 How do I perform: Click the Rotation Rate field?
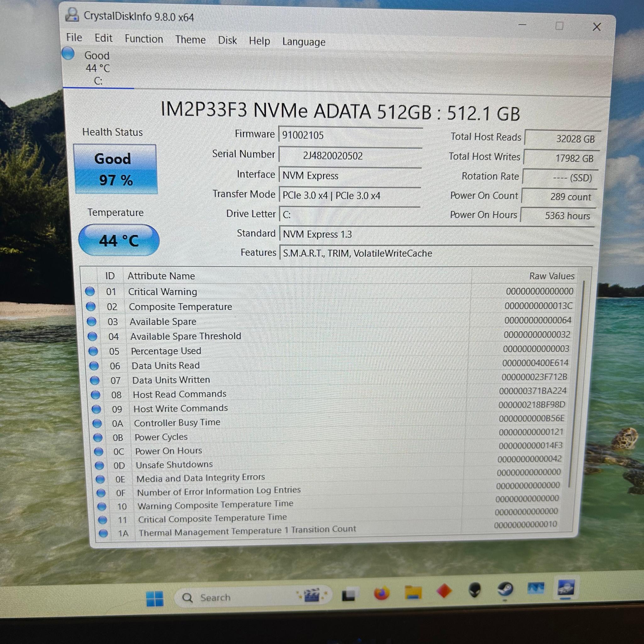point(560,177)
